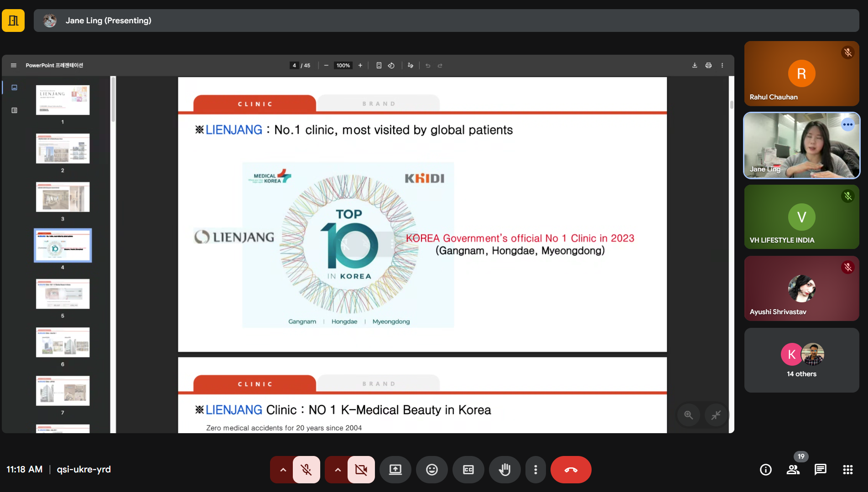868x492 pixels.
Task: Expand audio settings chevron beside microphone
Action: [x=283, y=469]
